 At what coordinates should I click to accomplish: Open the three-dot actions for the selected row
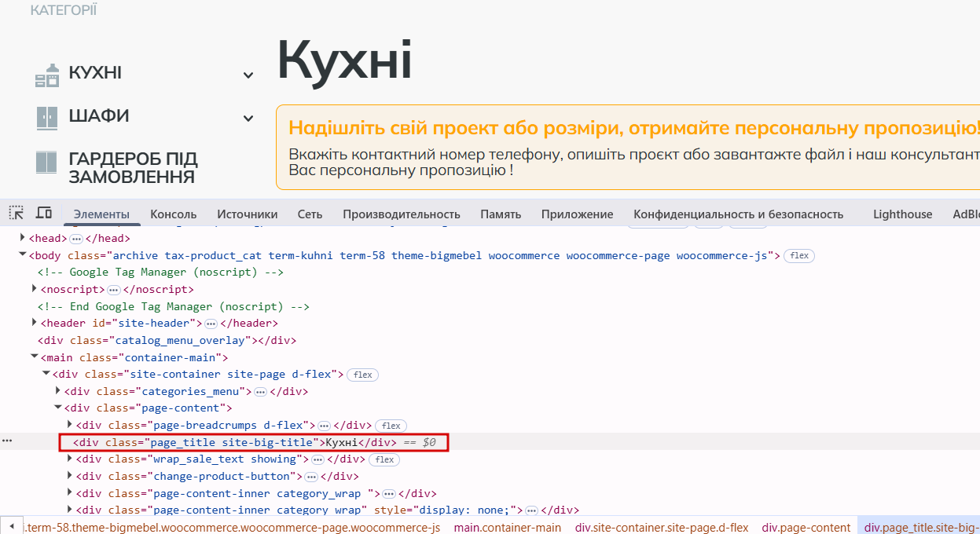(7, 441)
